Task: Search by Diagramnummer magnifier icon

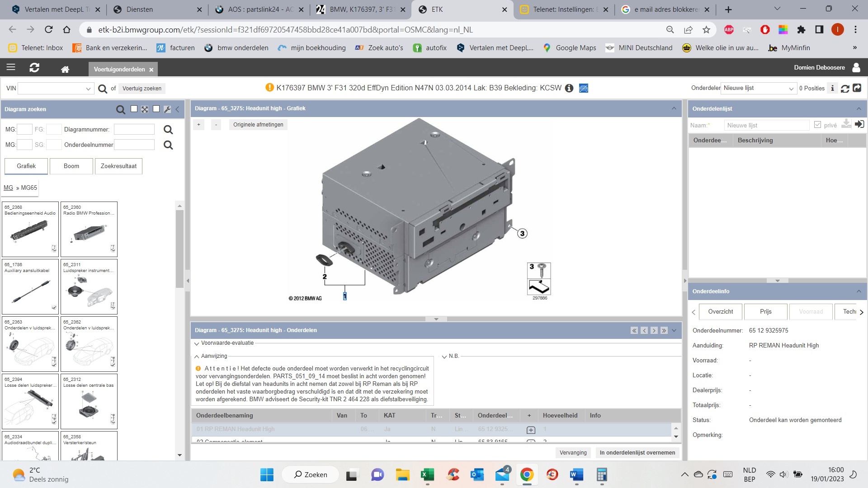Action: tap(168, 130)
